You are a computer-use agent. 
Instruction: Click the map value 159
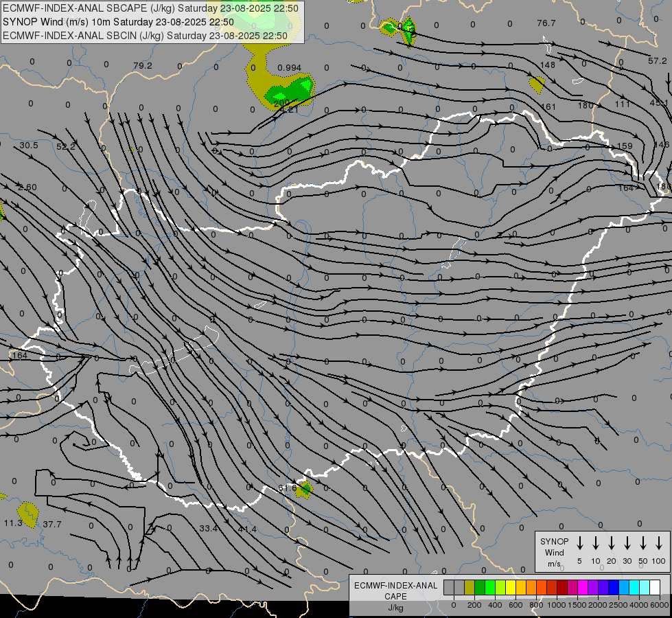click(x=625, y=146)
